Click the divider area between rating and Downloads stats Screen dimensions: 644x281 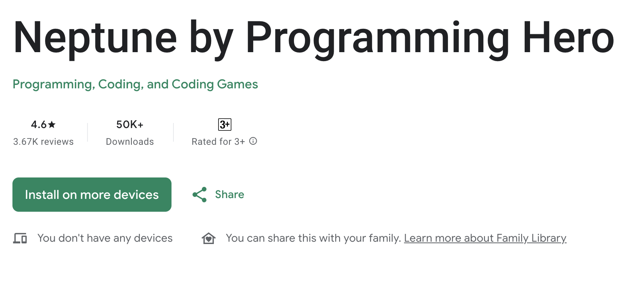(87, 132)
